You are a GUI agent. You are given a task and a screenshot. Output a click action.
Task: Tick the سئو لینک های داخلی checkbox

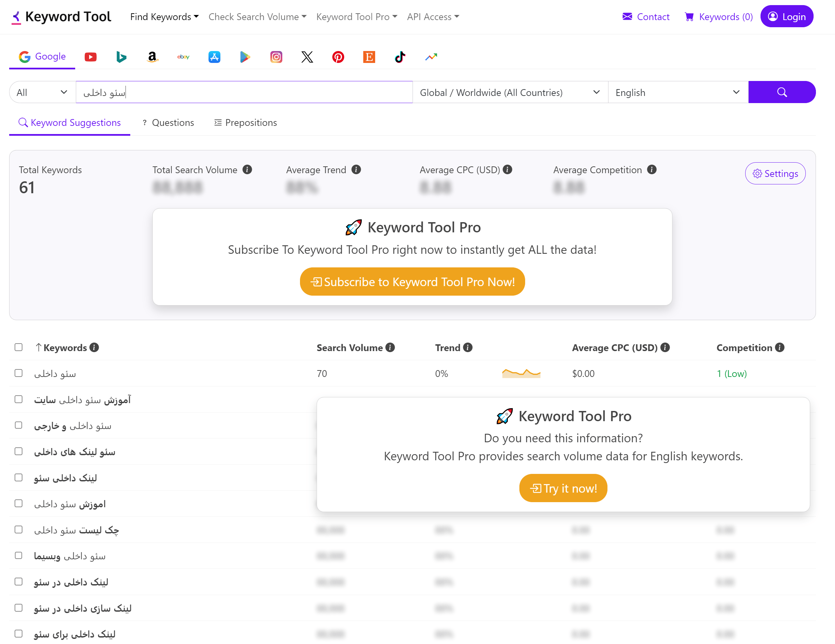[x=18, y=451]
